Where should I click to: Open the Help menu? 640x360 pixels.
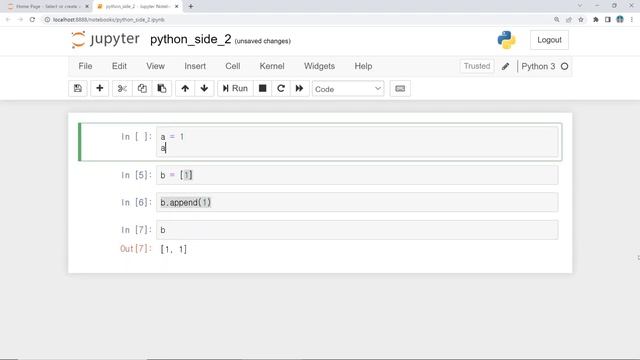[363, 66]
